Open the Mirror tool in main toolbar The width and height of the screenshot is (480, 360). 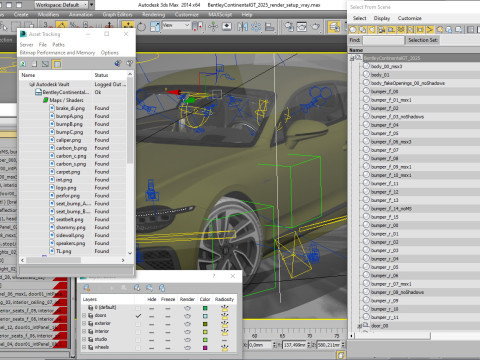242,27
